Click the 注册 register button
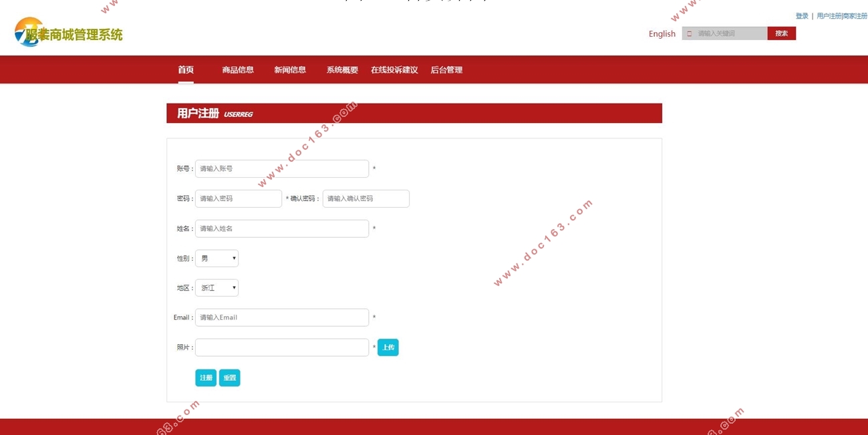The height and width of the screenshot is (435, 868). pyautogui.click(x=205, y=378)
